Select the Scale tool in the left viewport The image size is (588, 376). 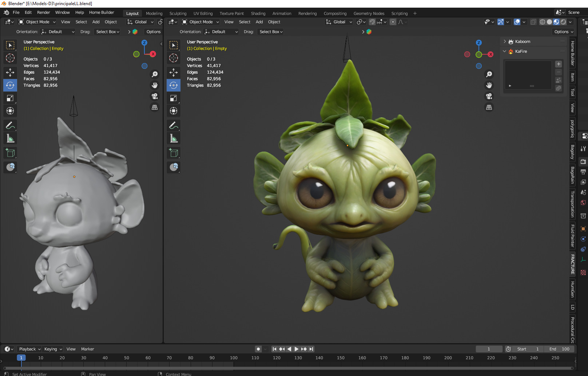(x=10, y=98)
